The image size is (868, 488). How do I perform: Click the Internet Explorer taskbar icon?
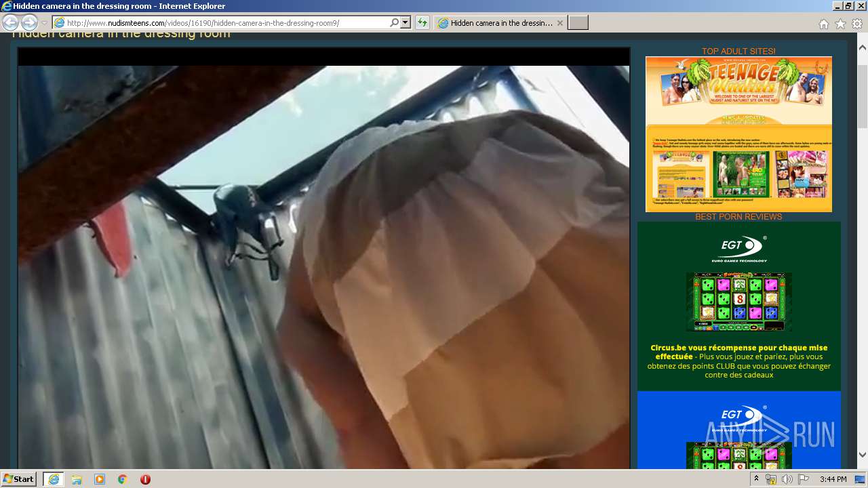[54, 479]
